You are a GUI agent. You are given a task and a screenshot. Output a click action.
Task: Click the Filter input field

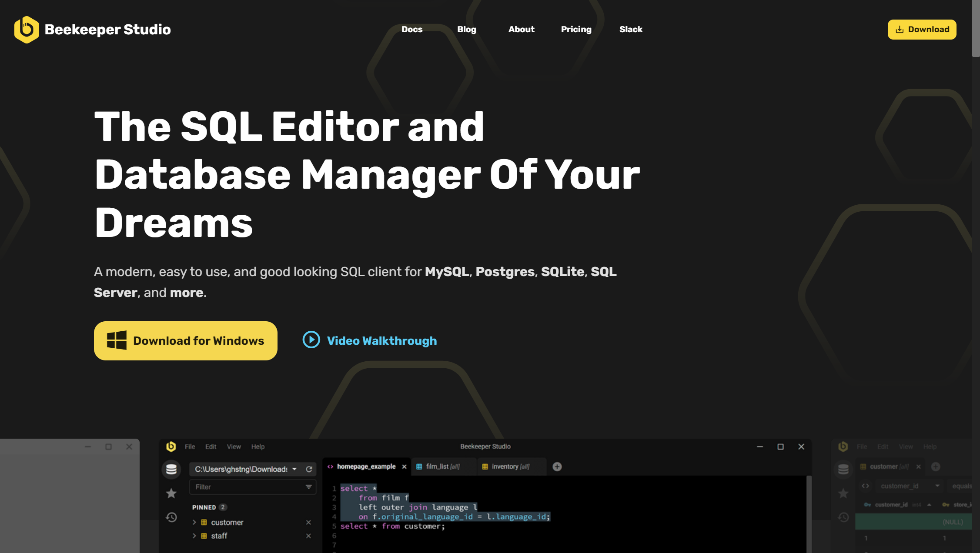(x=252, y=487)
